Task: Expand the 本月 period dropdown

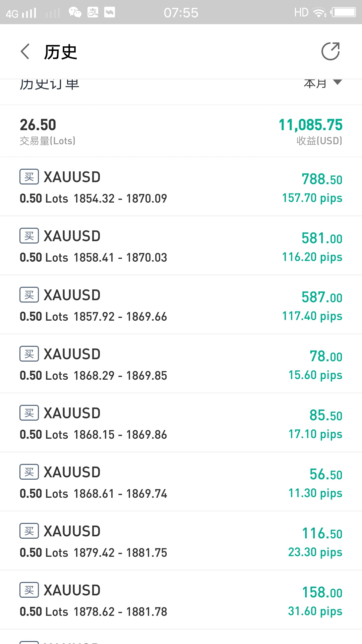Action: coord(323,83)
